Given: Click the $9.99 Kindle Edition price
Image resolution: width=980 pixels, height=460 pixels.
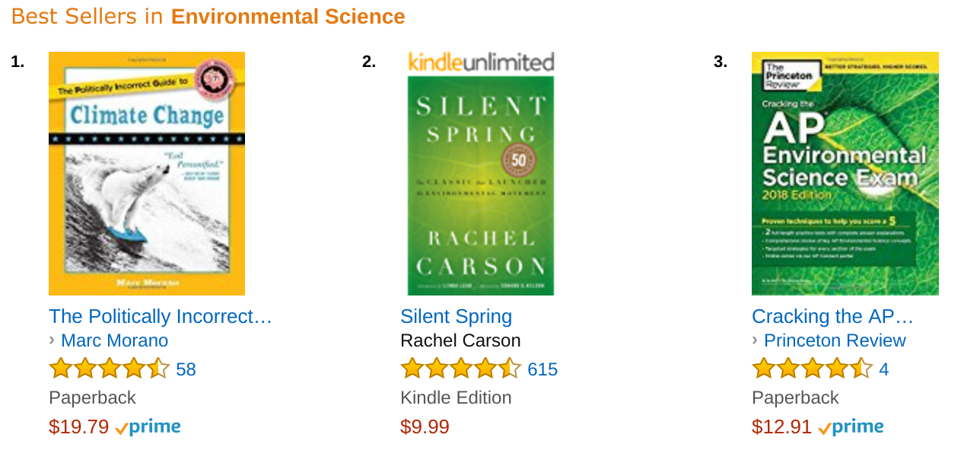Looking at the screenshot, I should pos(425,426).
